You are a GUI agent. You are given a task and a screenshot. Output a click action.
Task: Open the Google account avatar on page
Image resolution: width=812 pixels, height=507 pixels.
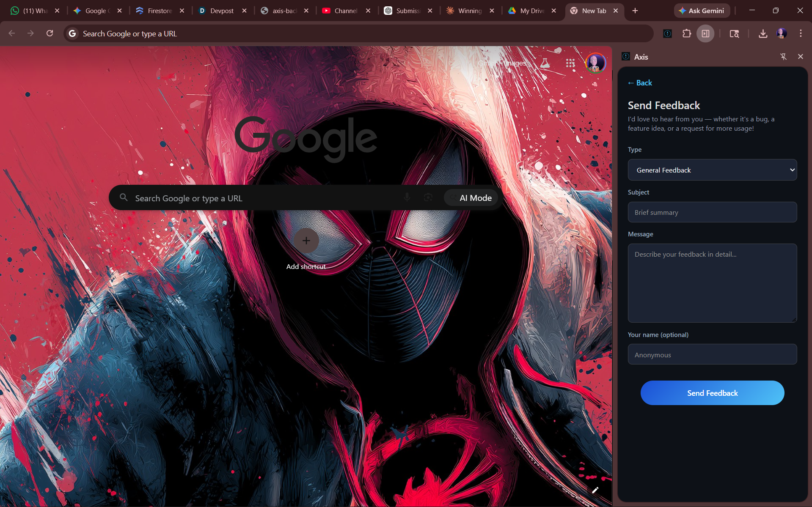tap(595, 63)
